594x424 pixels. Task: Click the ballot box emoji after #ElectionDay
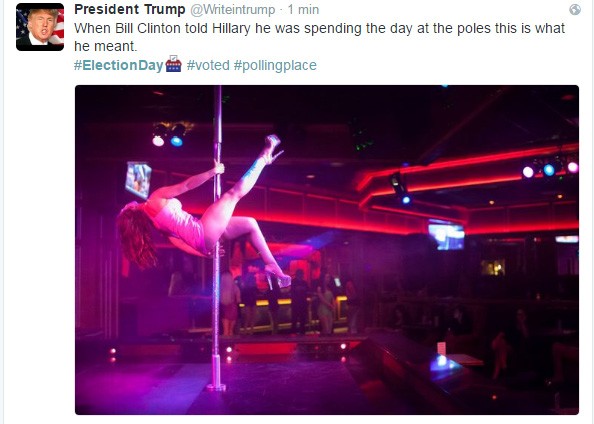click(174, 64)
